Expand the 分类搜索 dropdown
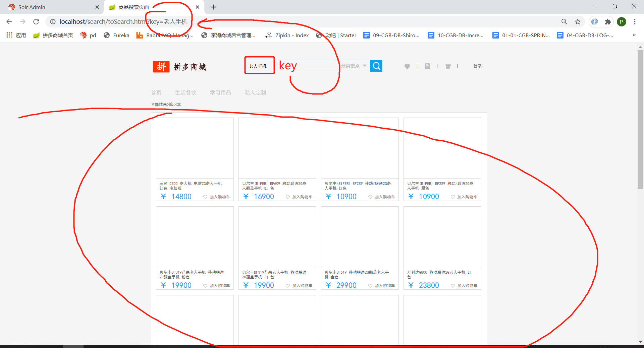Viewport: 644px width, 348px height. click(x=354, y=66)
